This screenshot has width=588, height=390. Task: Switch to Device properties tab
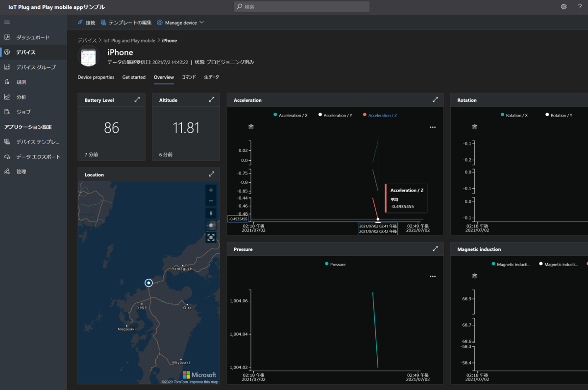click(96, 77)
